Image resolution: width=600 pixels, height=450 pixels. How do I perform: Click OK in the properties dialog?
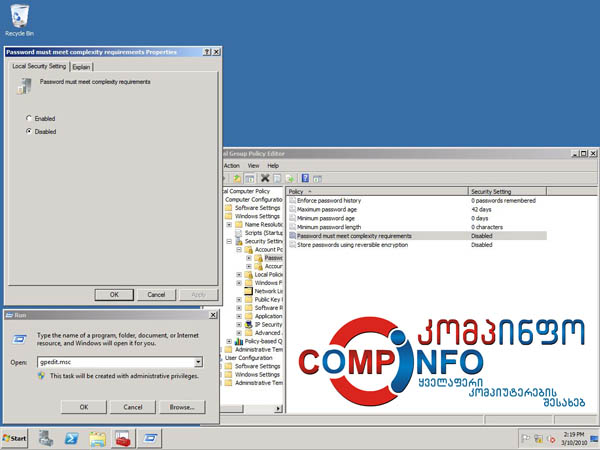(x=114, y=295)
